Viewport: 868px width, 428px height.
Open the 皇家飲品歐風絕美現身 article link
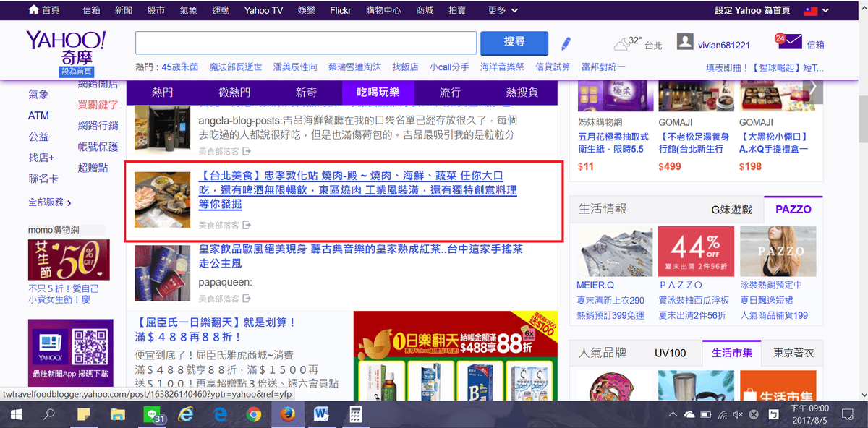[x=360, y=256]
